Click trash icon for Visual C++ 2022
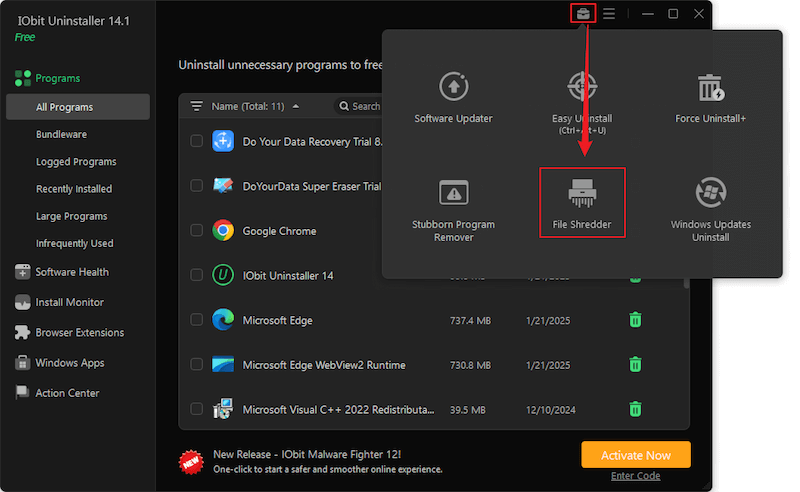 point(635,409)
